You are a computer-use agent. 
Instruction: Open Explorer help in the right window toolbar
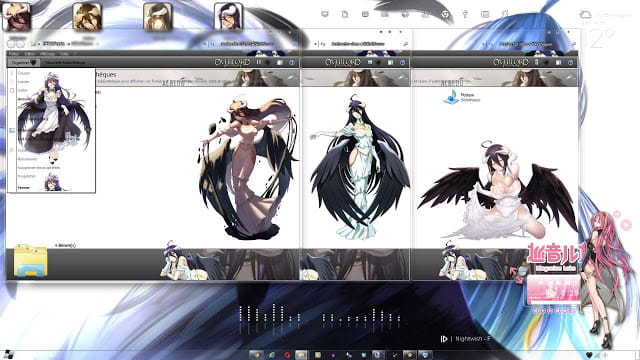click(x=570, y=62)
